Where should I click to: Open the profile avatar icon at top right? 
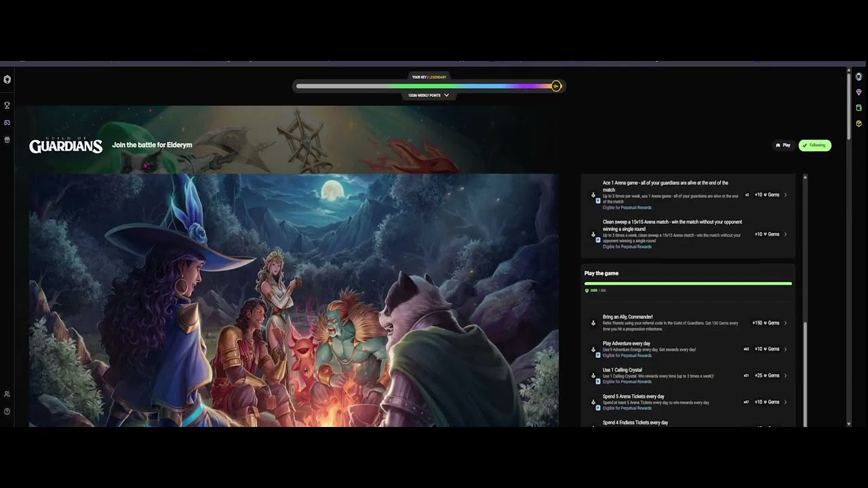click(x=859, y=77)
